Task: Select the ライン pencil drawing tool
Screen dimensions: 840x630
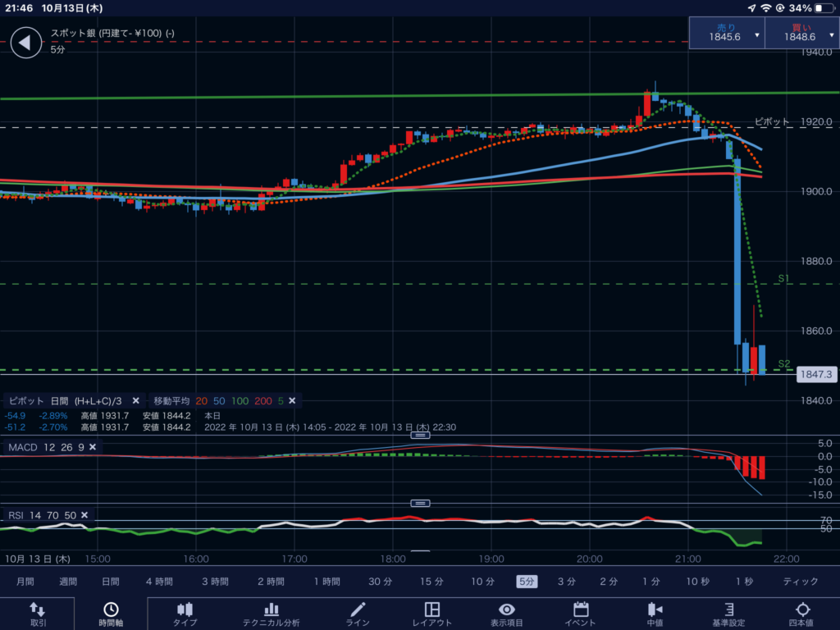Action: pos(358,609)
